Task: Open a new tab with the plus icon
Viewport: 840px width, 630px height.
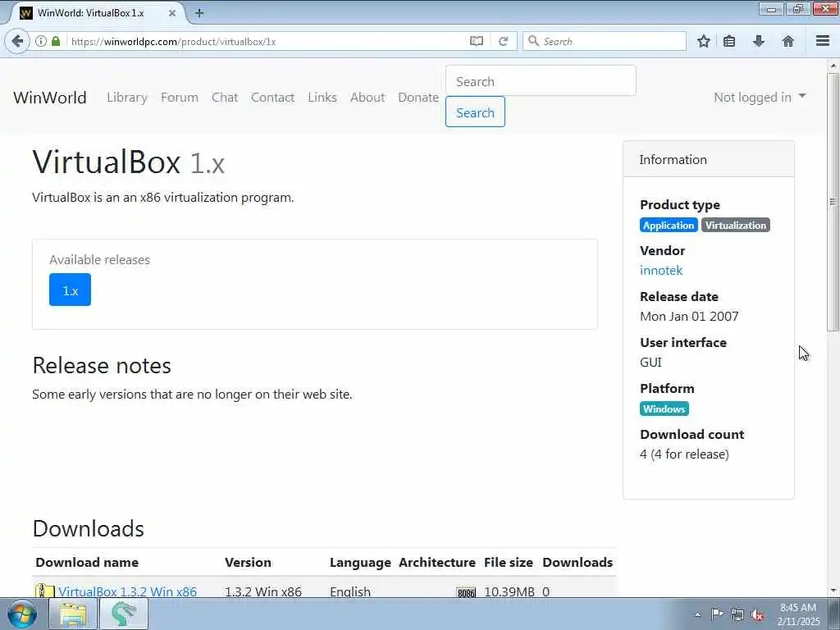Action: [199, 13]
